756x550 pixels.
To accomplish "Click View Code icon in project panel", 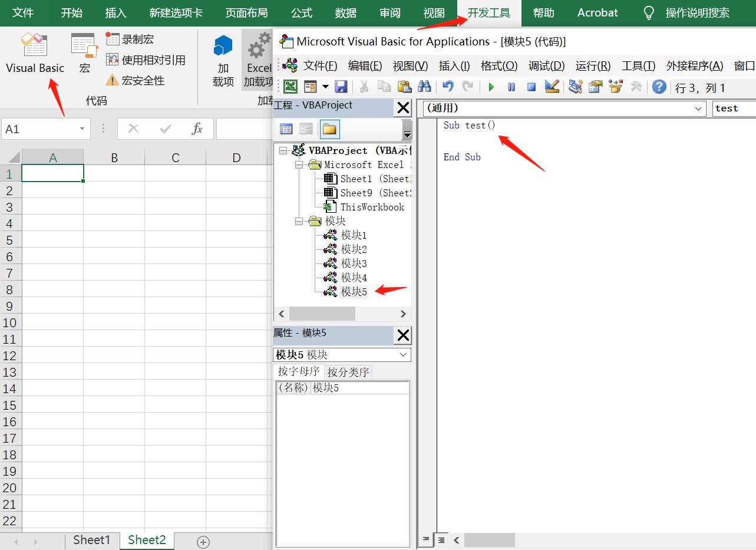I will (286, 129).
